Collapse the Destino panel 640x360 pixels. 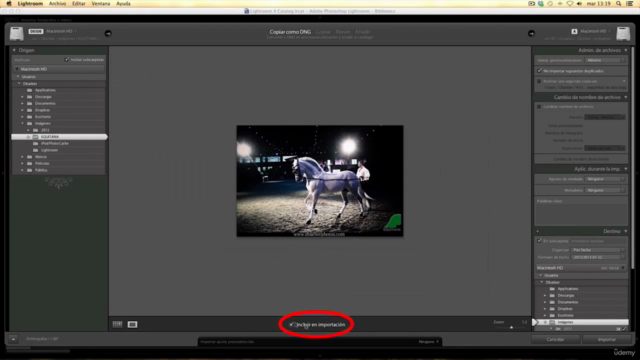[625, 231]
